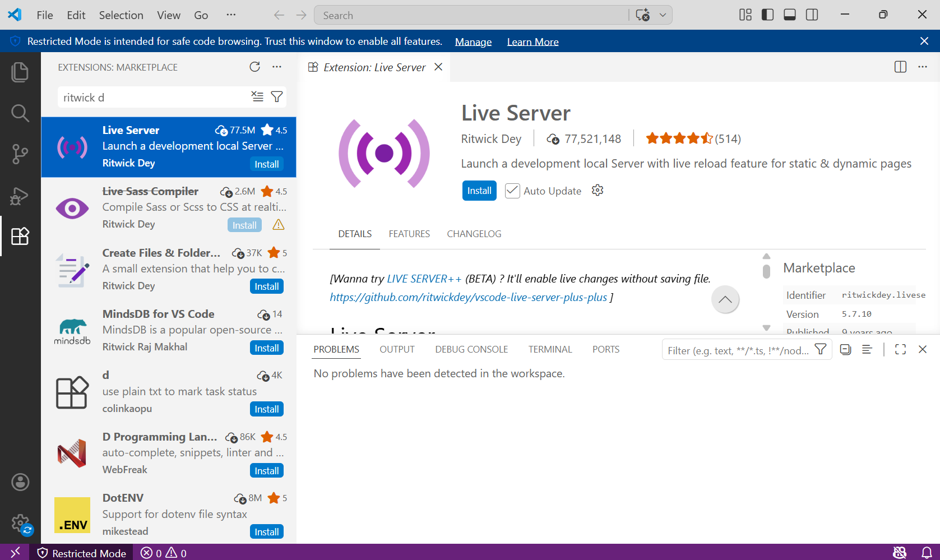Open the Go menu
This screenshot has height=560, width=940.
click(x=201, y=15)
